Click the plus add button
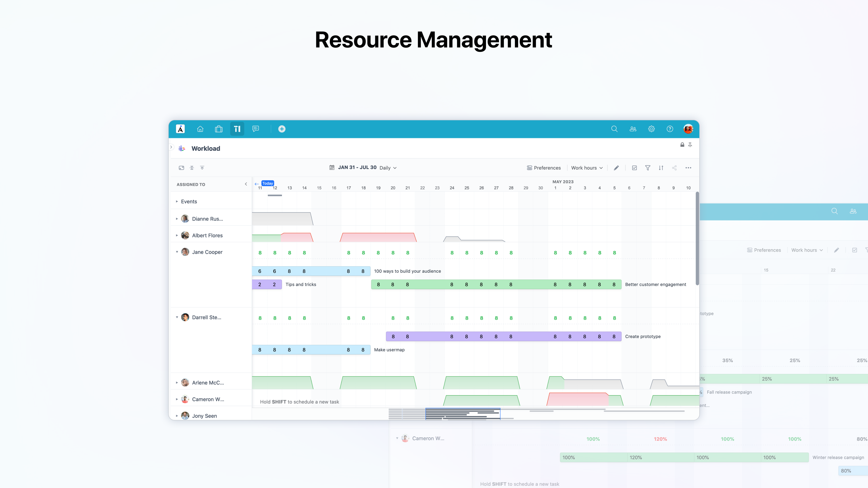Screen dimensions: 868x488 tap(282, 129)
